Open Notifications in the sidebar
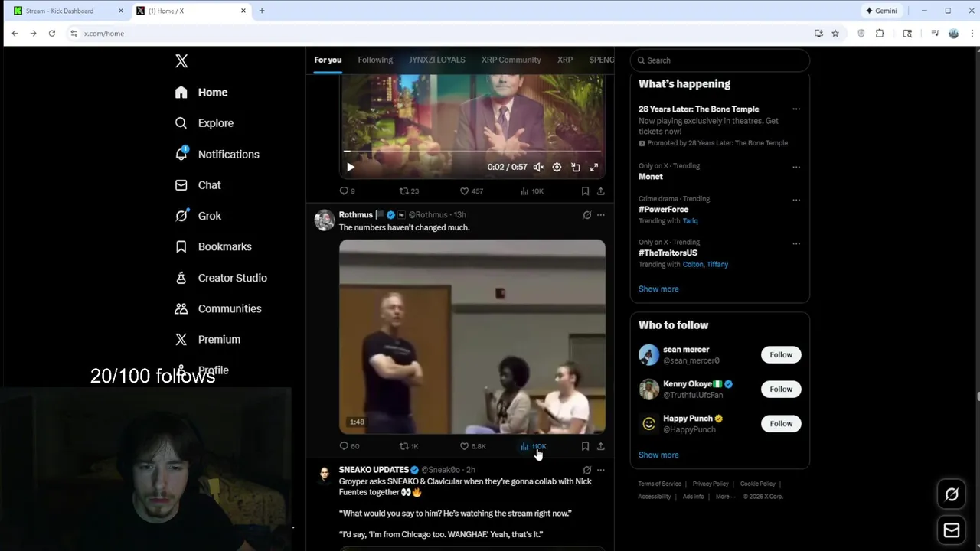 pyautogui.click(x=217, y=154)
